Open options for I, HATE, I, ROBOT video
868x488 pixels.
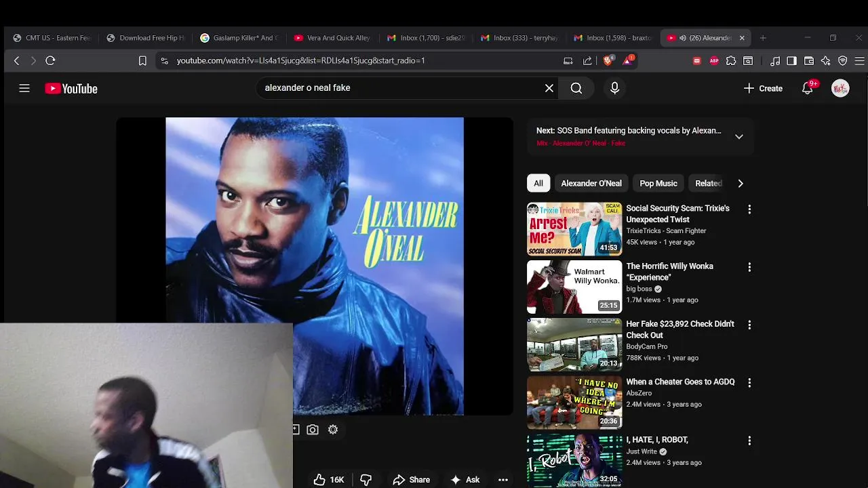749,441
